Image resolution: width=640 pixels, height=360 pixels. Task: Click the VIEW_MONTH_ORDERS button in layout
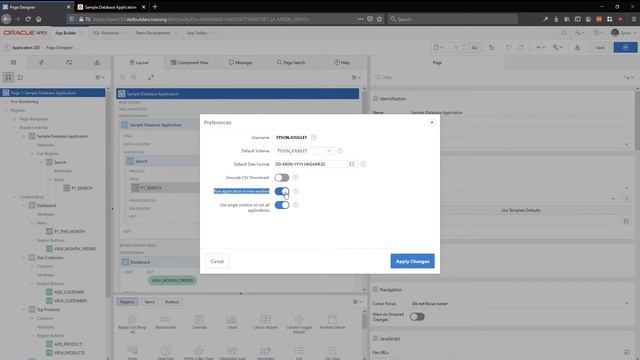tap(172, 281)
